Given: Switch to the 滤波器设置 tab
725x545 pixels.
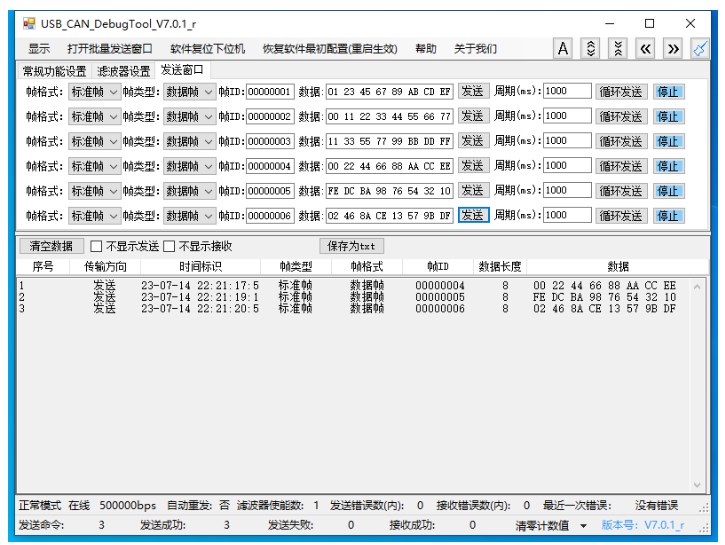Looking at the screenshot, I should [123, 71].
